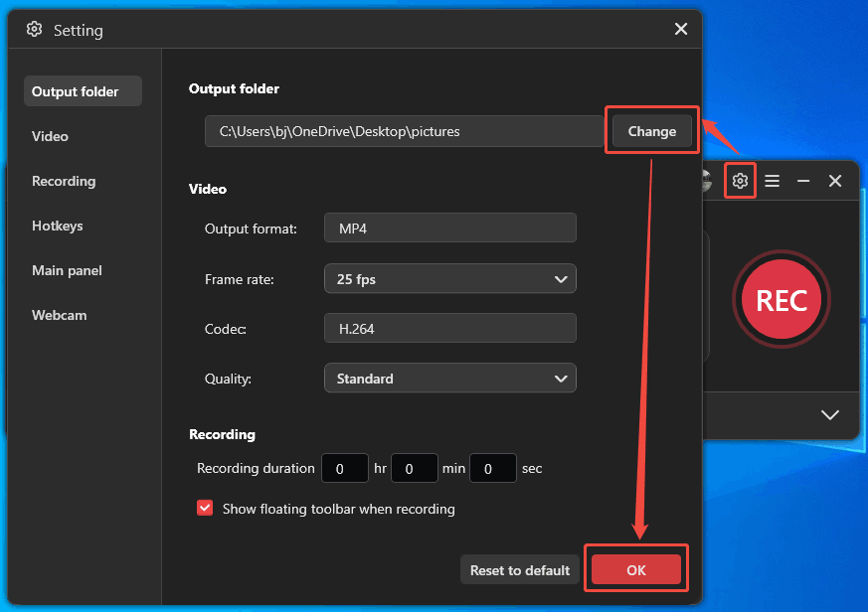This screenshot has height=612, width=868.
Task: Edit the recording duration hours field
Action: point(345,468)
